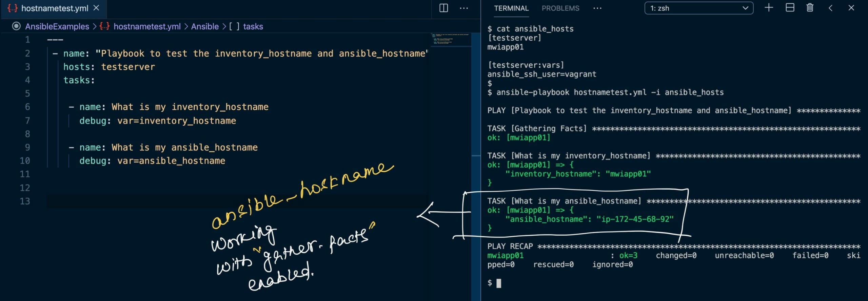Close the terminal panel with X

coord(851,8)
